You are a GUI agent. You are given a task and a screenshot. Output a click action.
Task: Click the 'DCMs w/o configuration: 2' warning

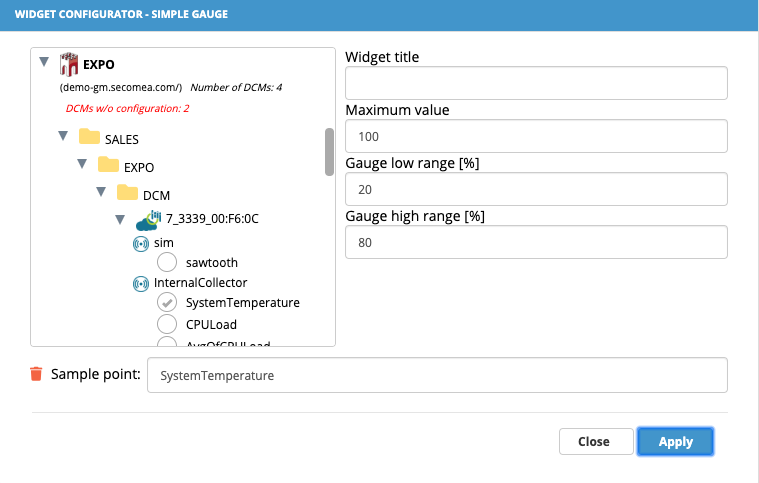127,108
